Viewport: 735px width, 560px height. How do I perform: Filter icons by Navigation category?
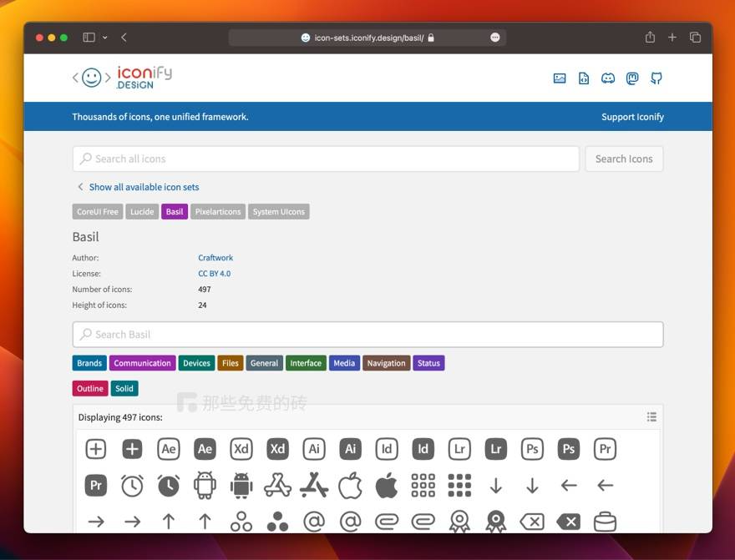386,363
